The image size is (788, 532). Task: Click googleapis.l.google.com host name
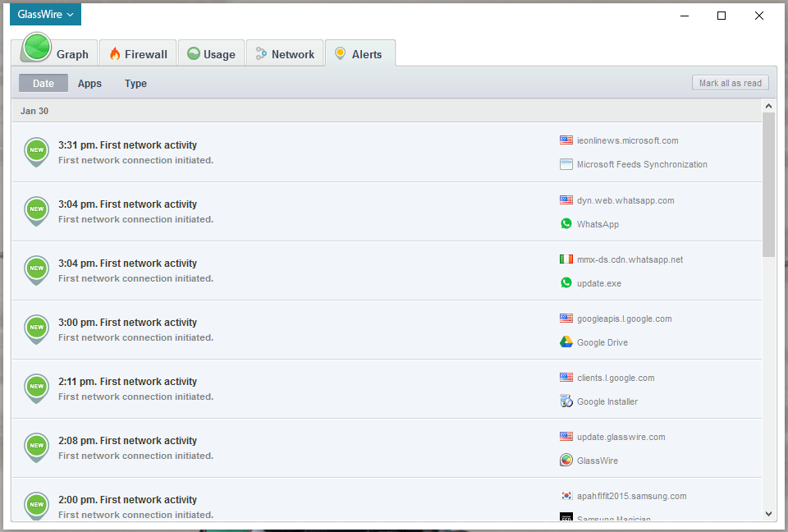624,319
